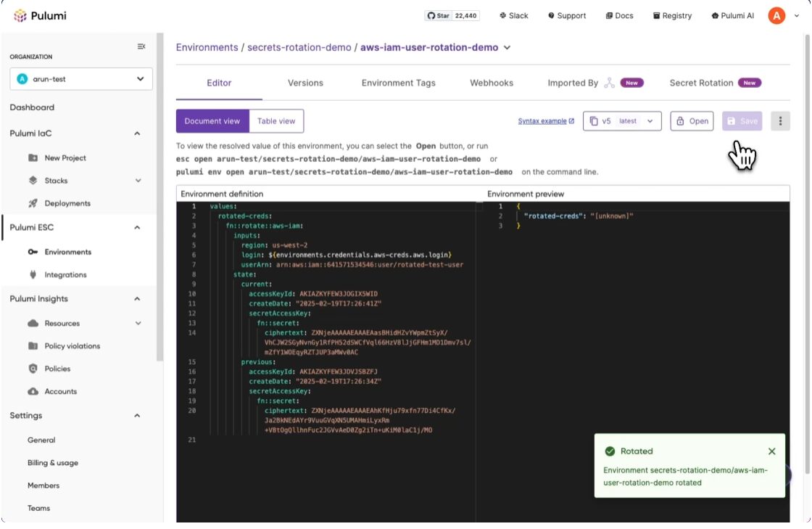Screen dimensions: 812x529
Task: Collapse the sidebar with the menu icon
Action: click(x=141, y=46)
